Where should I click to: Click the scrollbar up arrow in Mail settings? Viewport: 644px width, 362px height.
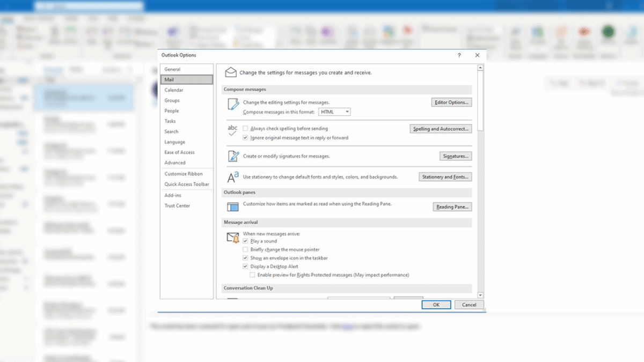coord(480,68)
